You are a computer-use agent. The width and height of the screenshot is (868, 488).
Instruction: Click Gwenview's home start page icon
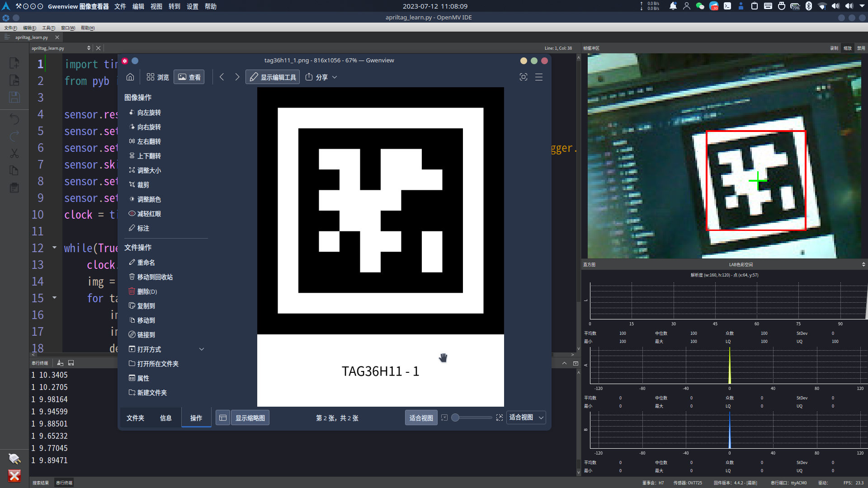click(130, 77)
